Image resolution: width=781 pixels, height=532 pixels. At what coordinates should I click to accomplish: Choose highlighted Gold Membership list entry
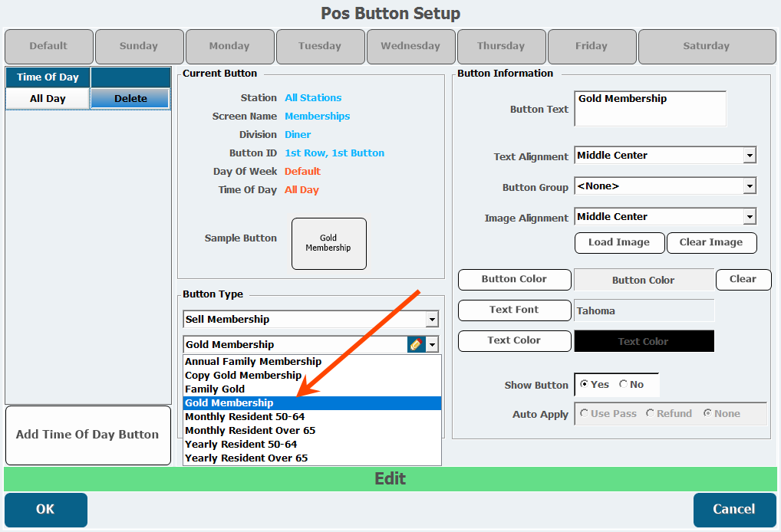click(x=312, y=403)
